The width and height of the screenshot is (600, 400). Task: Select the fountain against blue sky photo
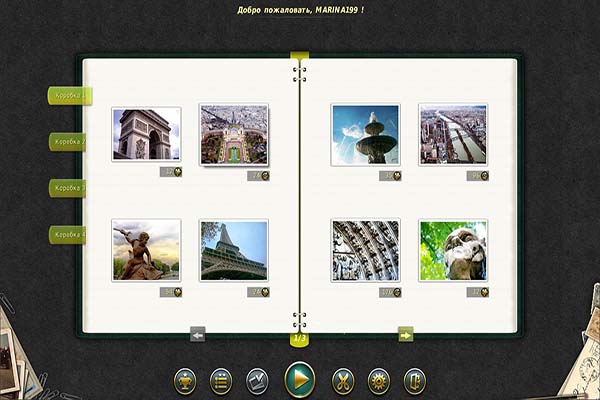[x=365, y=135]
